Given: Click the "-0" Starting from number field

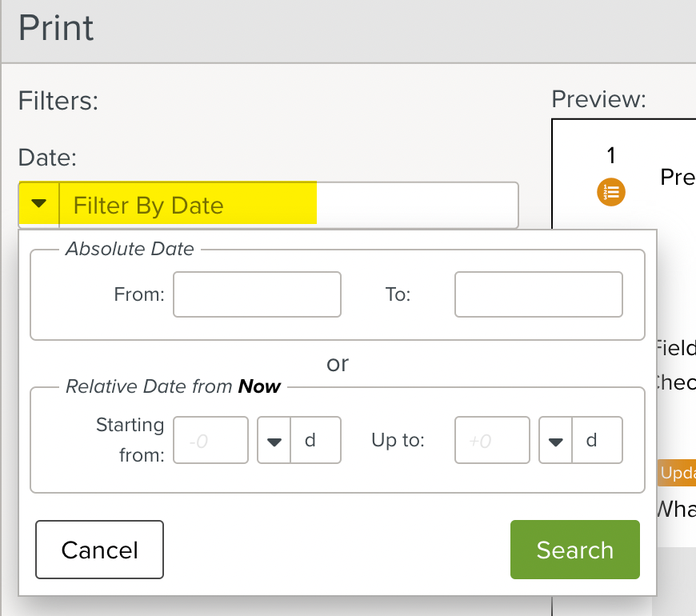Looking at the screenshot, I should [210, 440].
